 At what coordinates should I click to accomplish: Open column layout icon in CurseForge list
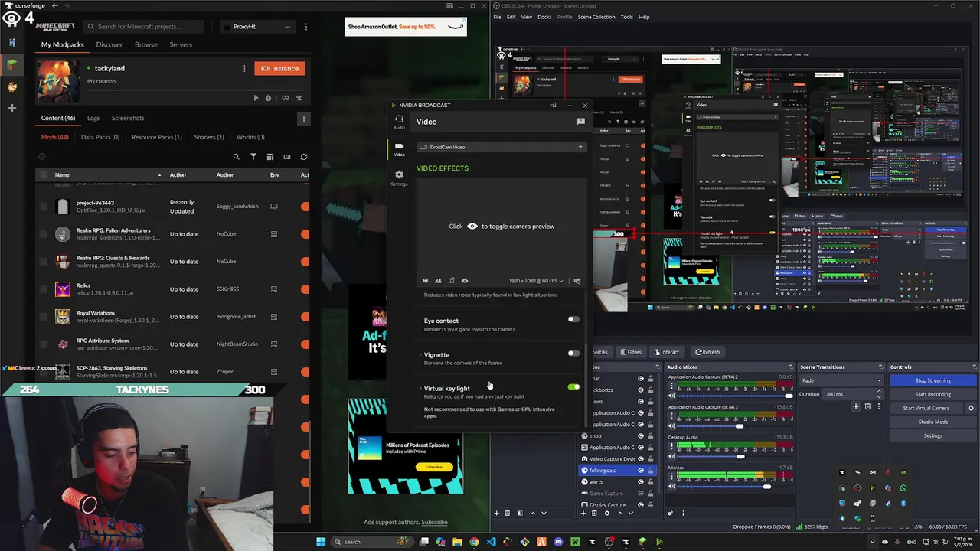coord(287,157)
